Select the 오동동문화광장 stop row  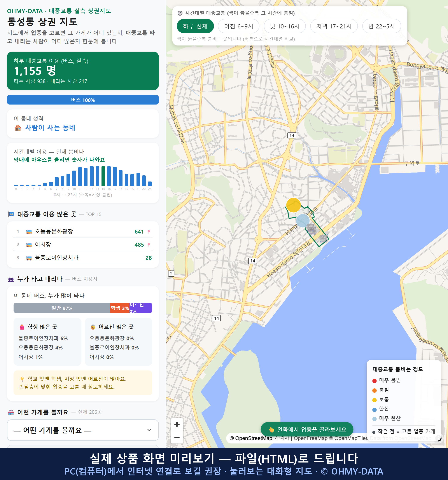(x=83, y=232)
